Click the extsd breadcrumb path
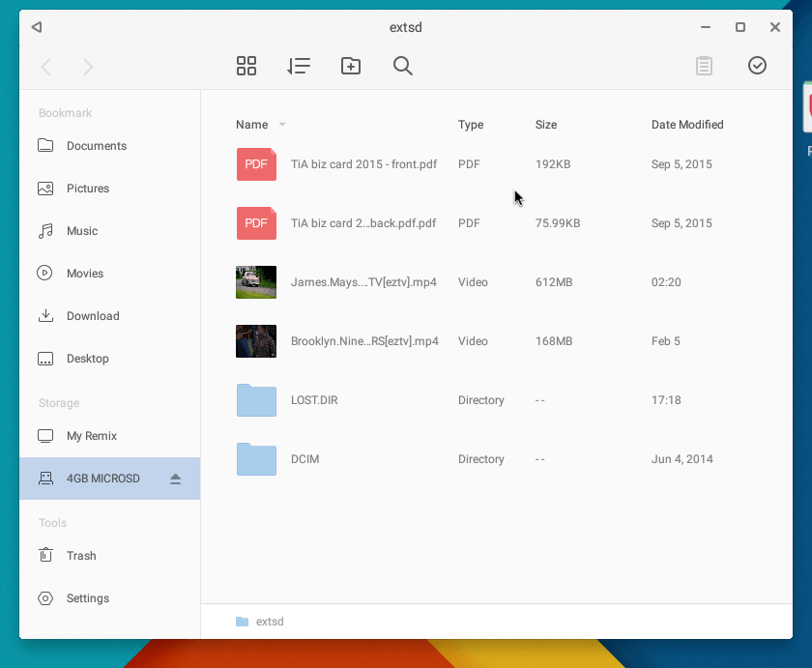812x668 pixels. point(269,622)
